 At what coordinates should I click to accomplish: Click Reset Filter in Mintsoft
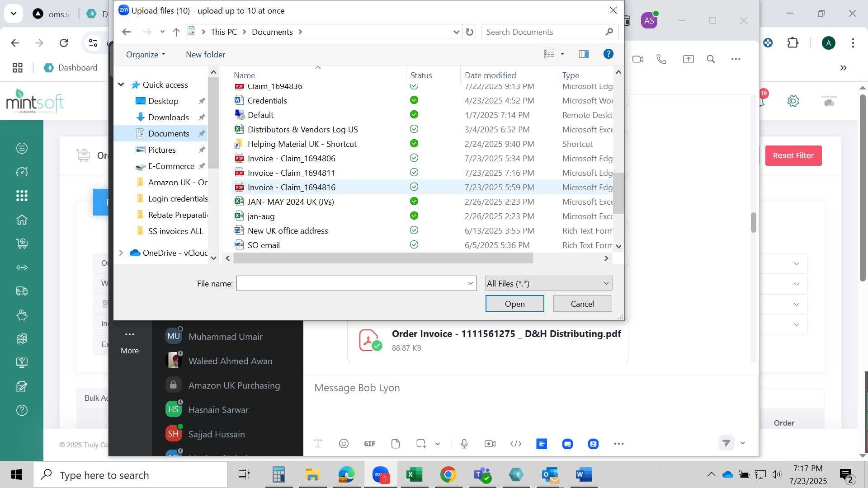[793, 155]
